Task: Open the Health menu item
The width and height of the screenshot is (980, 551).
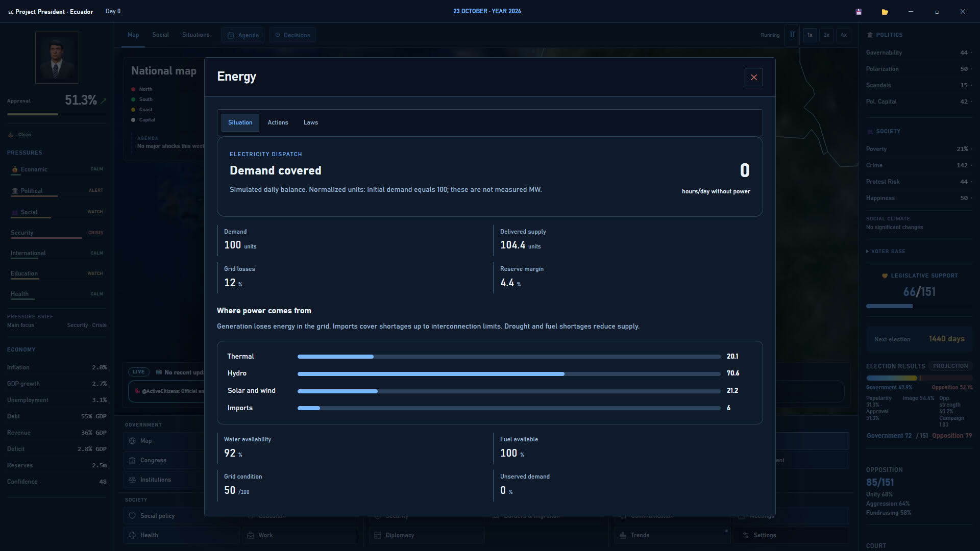Action: tap(181, 535)
